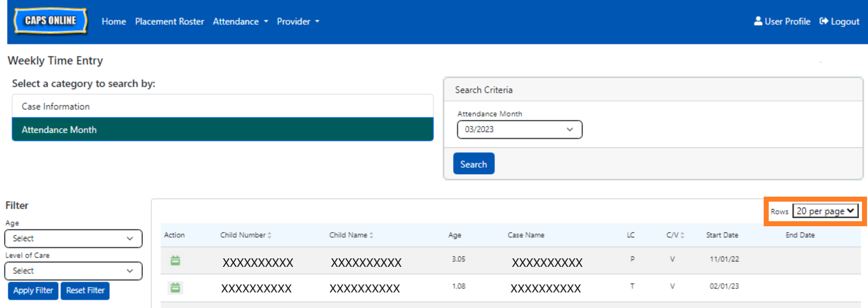This screenshot has width=868, height=308.
Task: Sort by C/V column arrows
Action: coord(682,235)
